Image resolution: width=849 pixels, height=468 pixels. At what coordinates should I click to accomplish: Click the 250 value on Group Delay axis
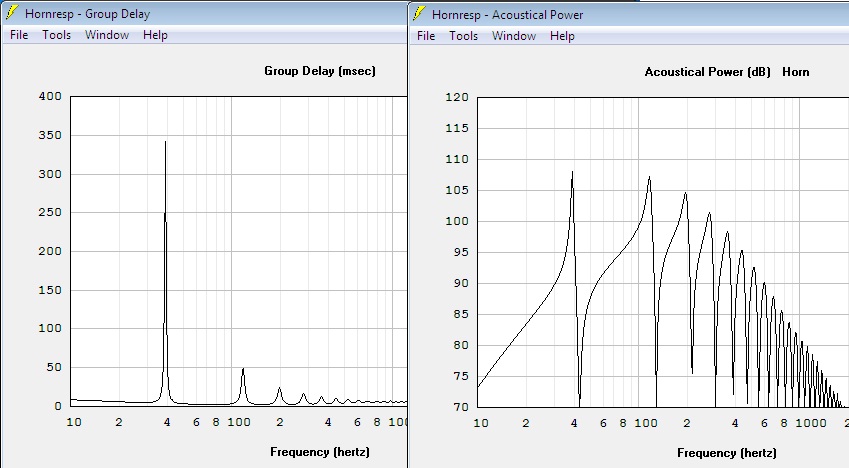pos(50,212)
